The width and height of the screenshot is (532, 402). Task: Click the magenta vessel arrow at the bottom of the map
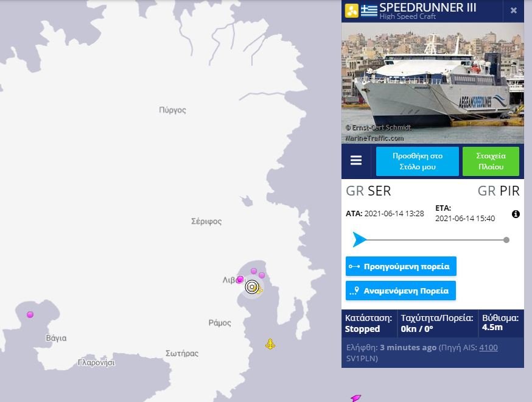pyautogui.click(x=355, y=398)
